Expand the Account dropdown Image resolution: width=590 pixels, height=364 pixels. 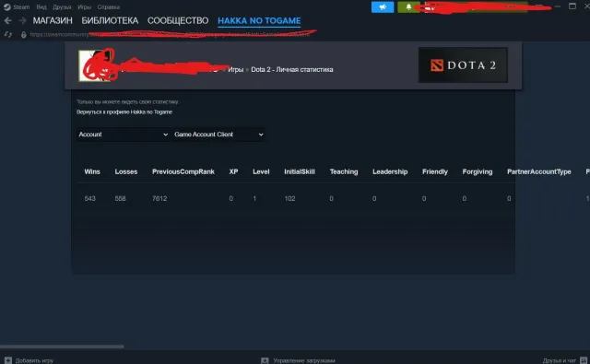click(x=123, y=135)
